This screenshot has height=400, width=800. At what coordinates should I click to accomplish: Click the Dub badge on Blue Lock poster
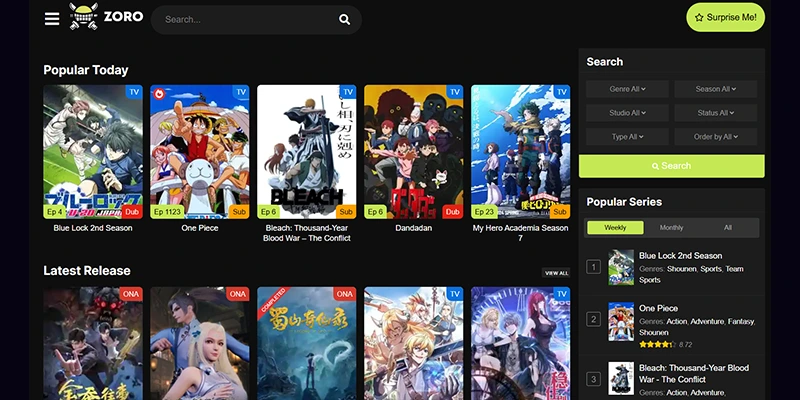click(x=132, y=212)
